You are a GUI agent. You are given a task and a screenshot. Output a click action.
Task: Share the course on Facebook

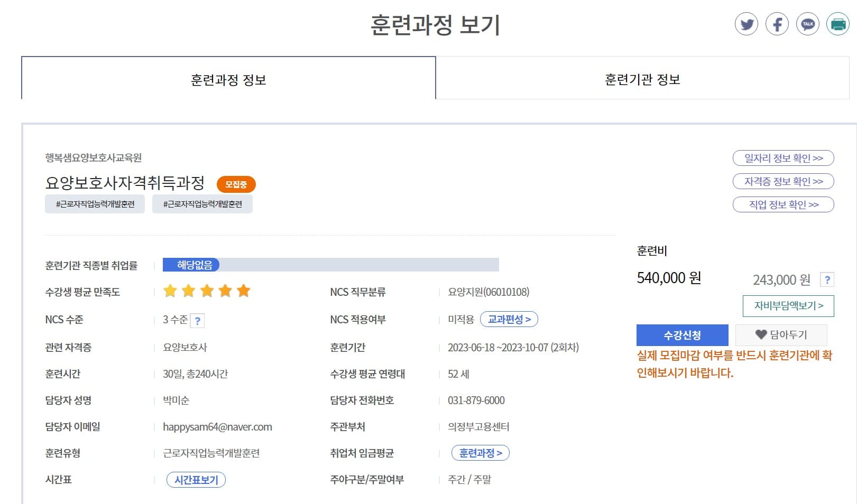(777, 24)
